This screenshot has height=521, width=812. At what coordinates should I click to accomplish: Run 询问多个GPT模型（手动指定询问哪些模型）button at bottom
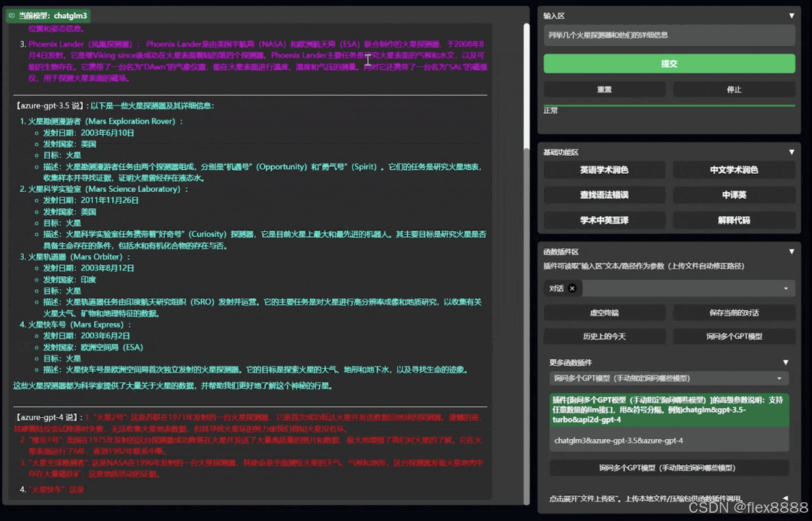669,468
